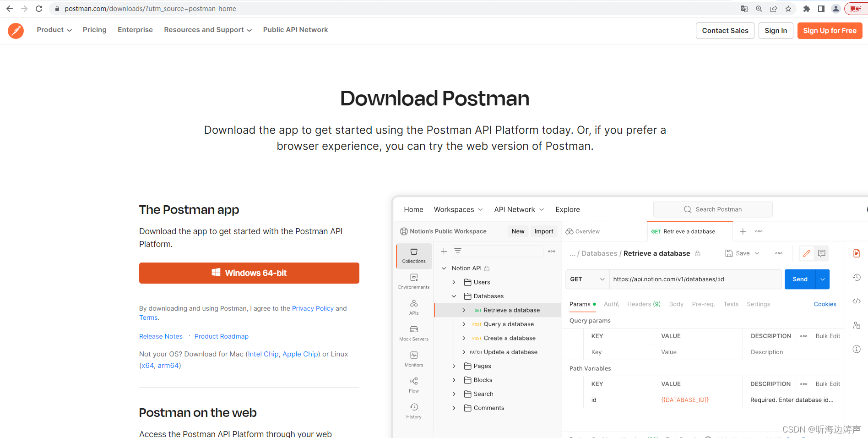The image size is (868, 438).
Task: Click Sign Up for Free button
Action: pos(830,31)
